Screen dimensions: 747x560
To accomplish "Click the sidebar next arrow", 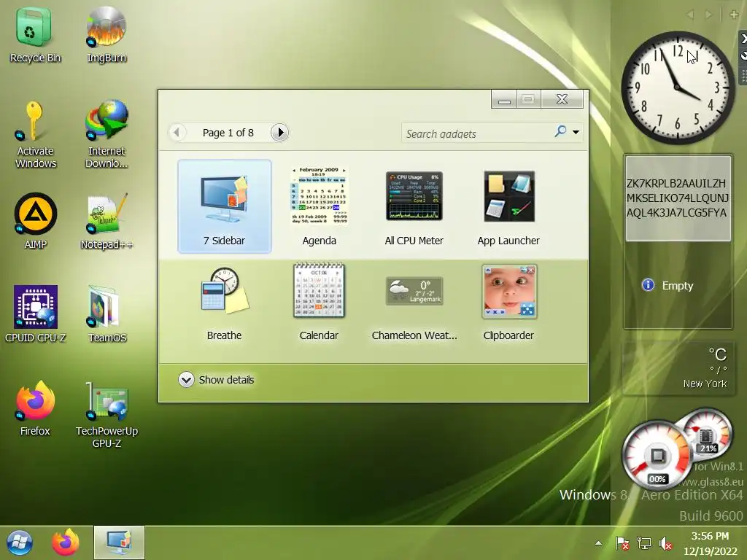I will tap(708, 15).
